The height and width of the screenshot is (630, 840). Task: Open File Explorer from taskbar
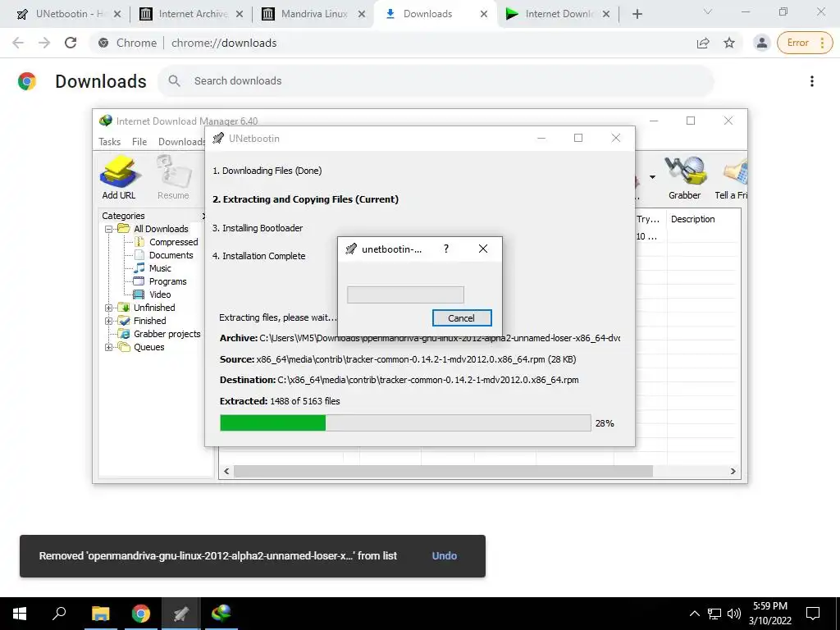pyautogui.click(x=100, y=614)
